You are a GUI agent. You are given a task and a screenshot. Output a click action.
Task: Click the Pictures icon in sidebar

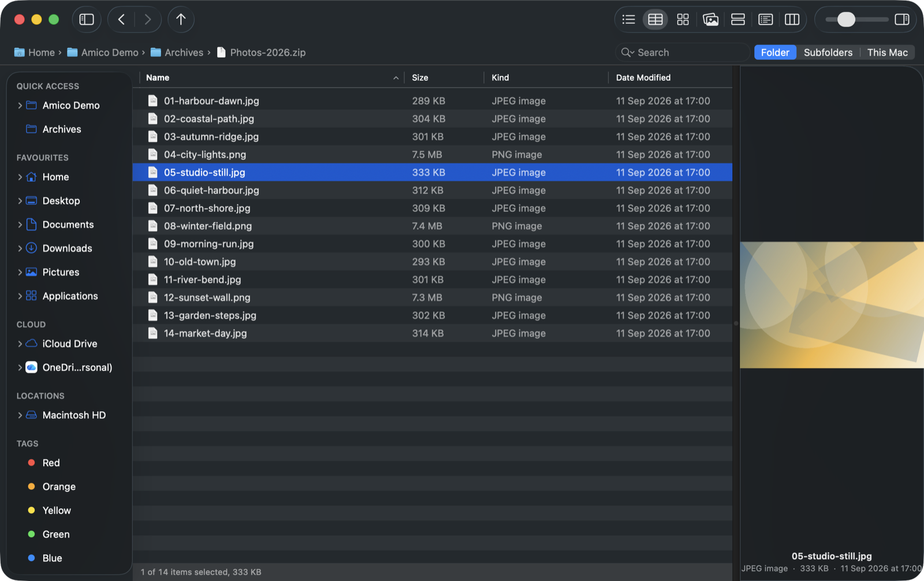coord(32,272)
